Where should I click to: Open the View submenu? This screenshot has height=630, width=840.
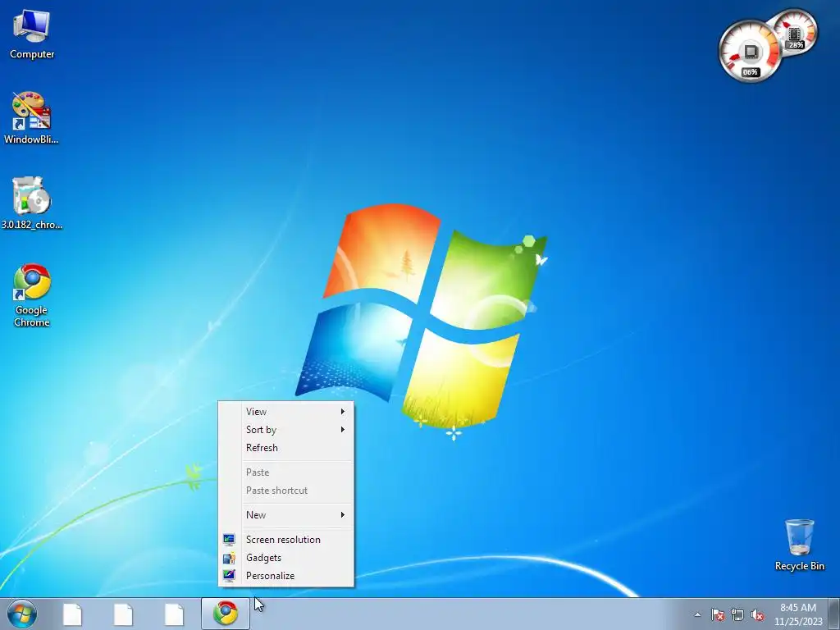click(x=285, y=412)
